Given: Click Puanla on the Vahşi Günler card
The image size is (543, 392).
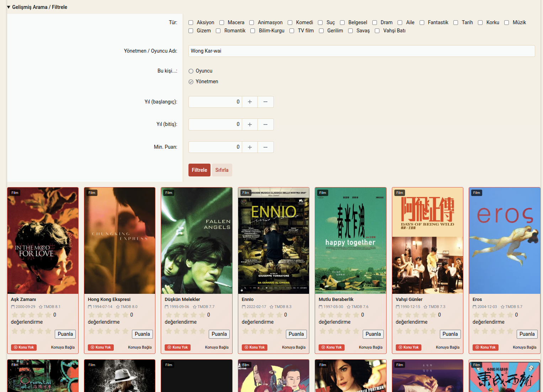Looking at the screenshot, I should pos(450,334).
